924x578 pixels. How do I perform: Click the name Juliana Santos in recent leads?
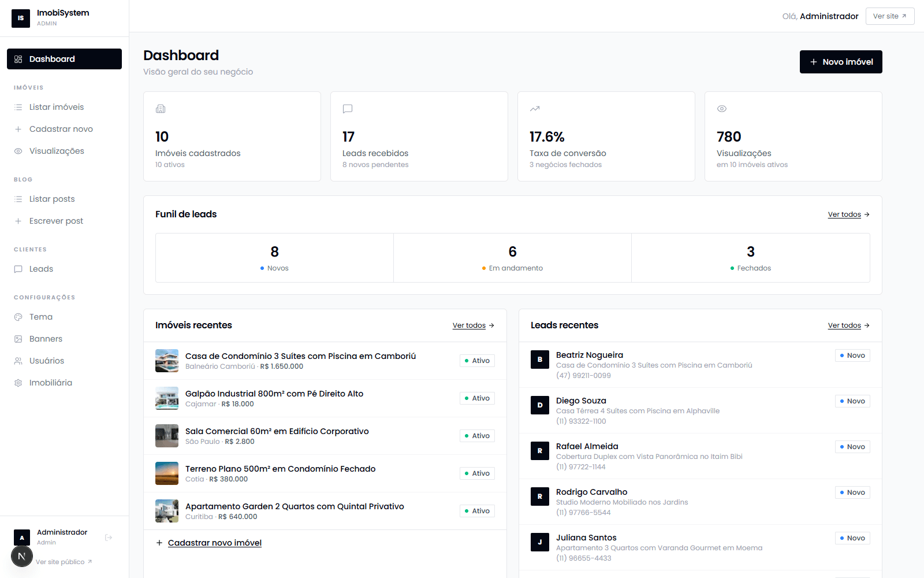(x=586, y=538)
